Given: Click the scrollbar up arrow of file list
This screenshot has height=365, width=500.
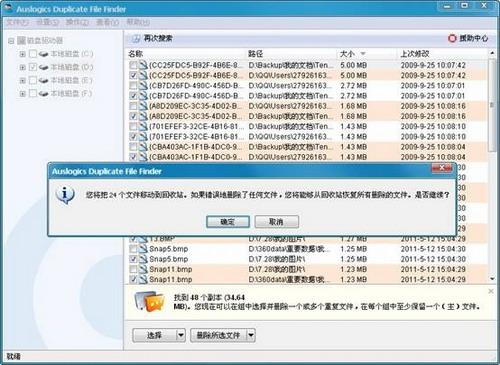Looking at the screenshot, I should 492,53.
